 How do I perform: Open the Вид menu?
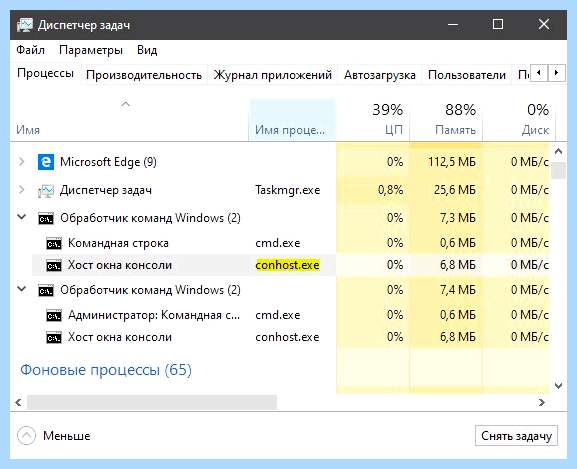tap(147, 50)
